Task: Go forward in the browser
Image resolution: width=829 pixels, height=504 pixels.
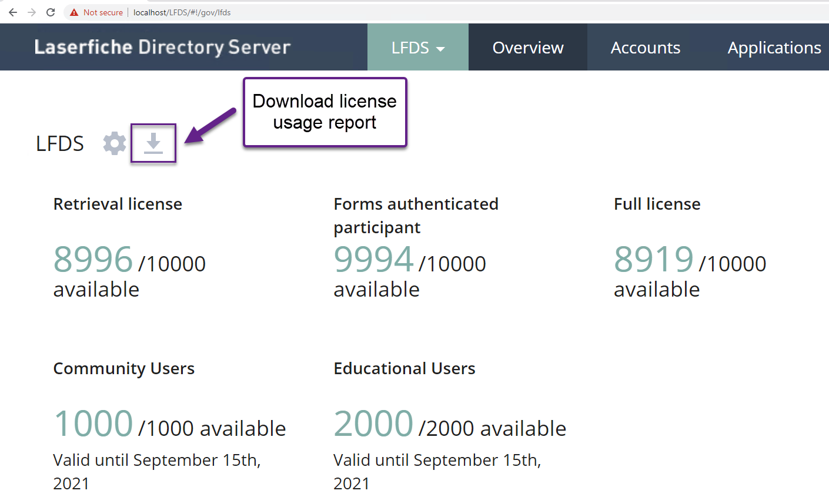Action: [32, 12]
